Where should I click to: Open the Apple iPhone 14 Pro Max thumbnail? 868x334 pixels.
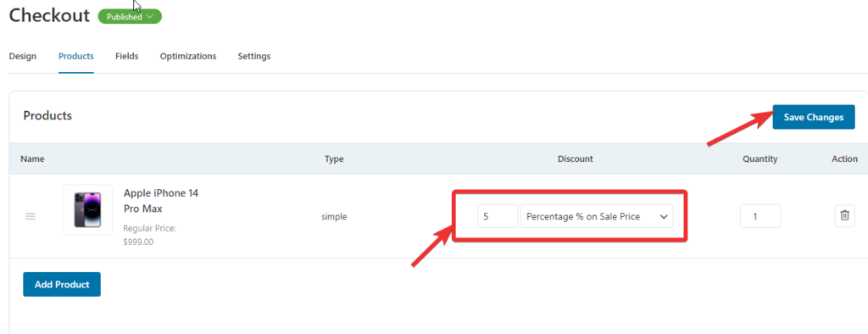click(x=87, y=210)
